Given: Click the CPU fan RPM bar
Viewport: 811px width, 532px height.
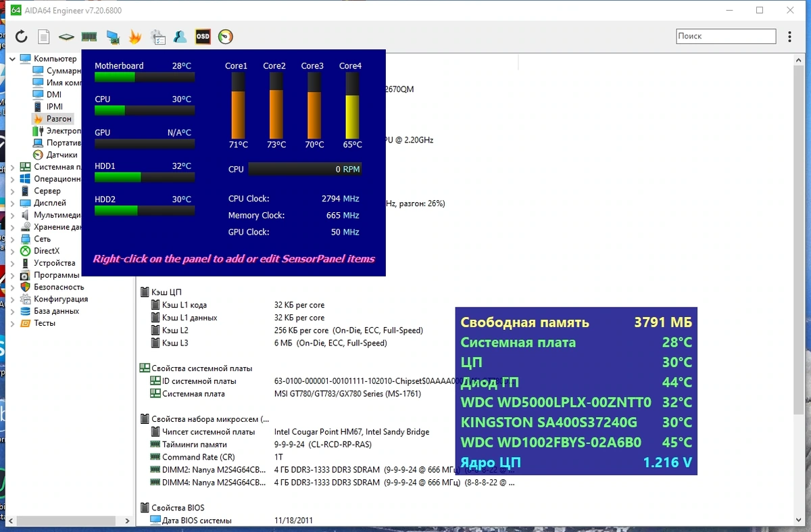Looking at the screenshot, I should 305,169.
